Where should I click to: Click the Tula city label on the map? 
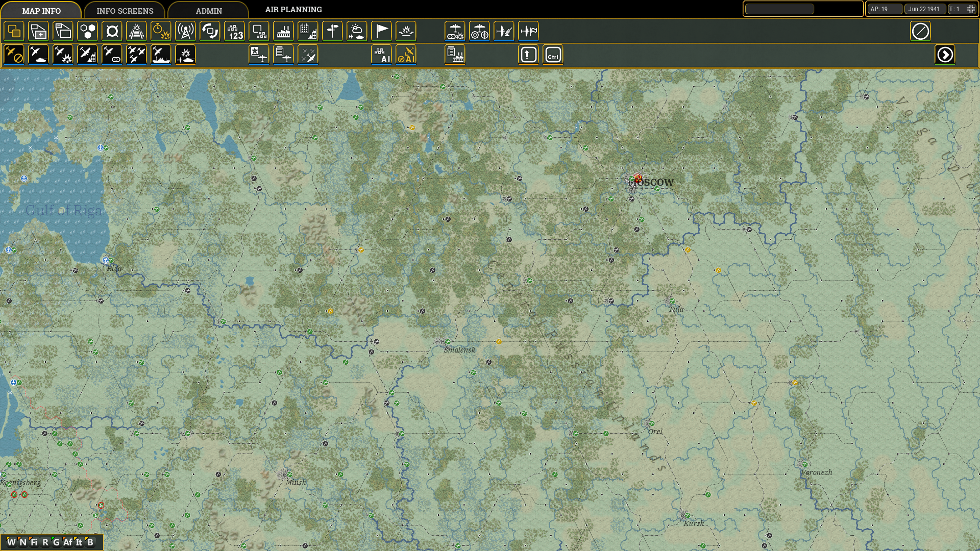[x=676, y=309]
